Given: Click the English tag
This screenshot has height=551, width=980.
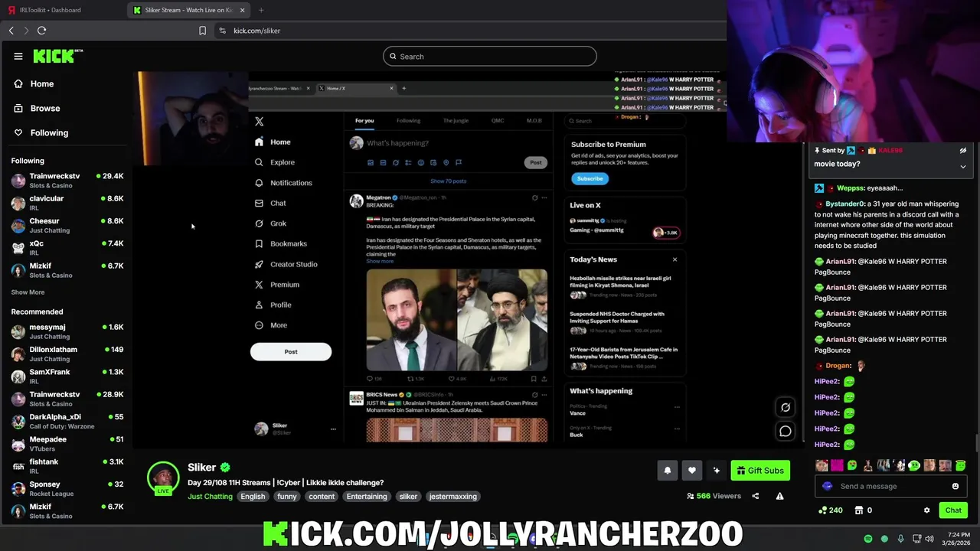Looking at the screenshot, I should pos(253,497).
